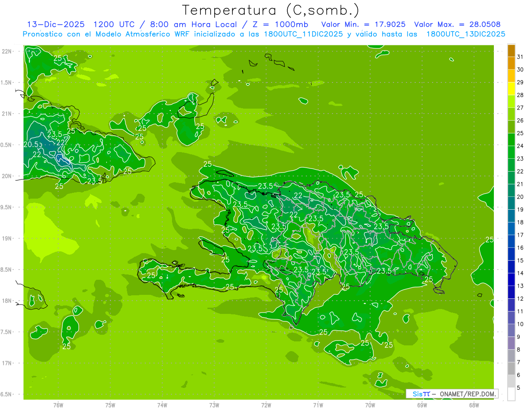Click the colorbar scale value "18"
This screenshot has width=532, height=411.
[520, 222]
